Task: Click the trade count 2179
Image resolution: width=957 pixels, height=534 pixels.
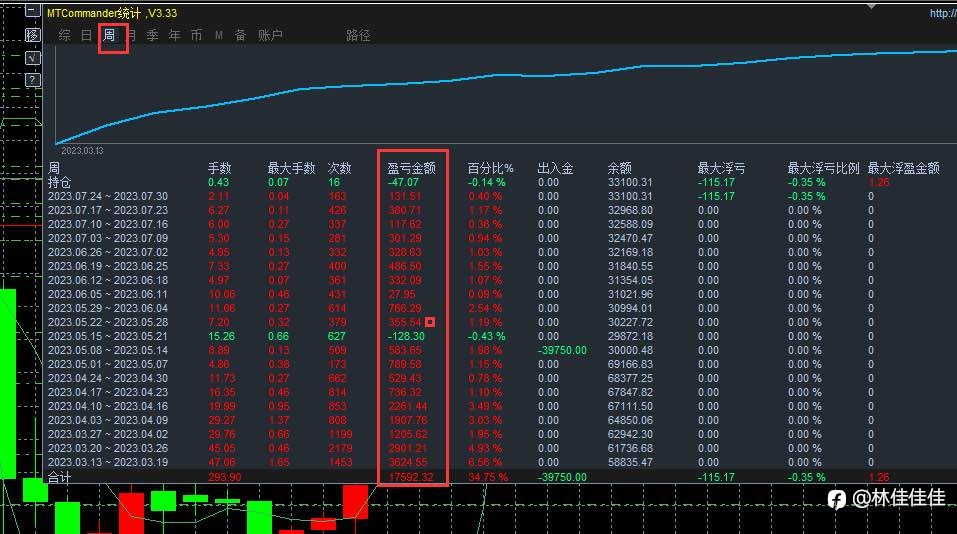Action: pos(340,449)
